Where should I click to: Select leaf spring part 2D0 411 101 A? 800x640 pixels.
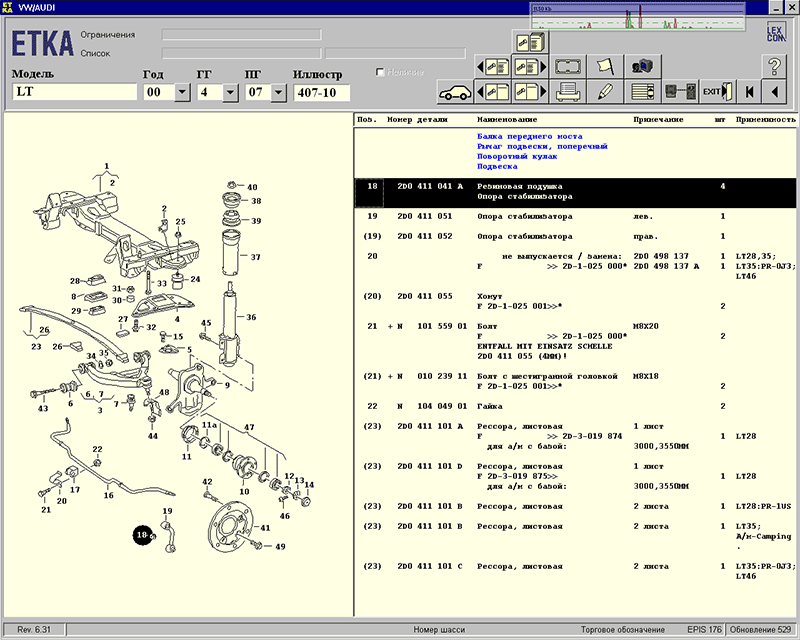[x=430, y=426]
